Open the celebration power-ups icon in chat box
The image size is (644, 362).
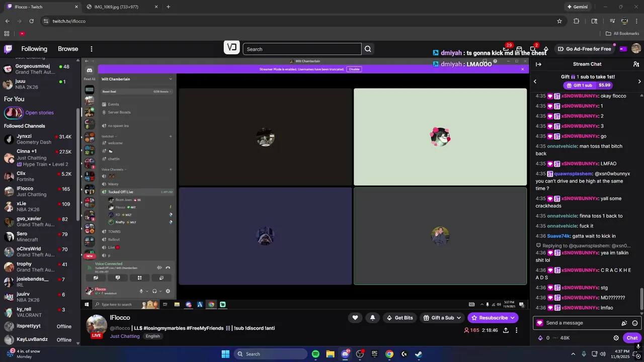[x=624, y=323]
